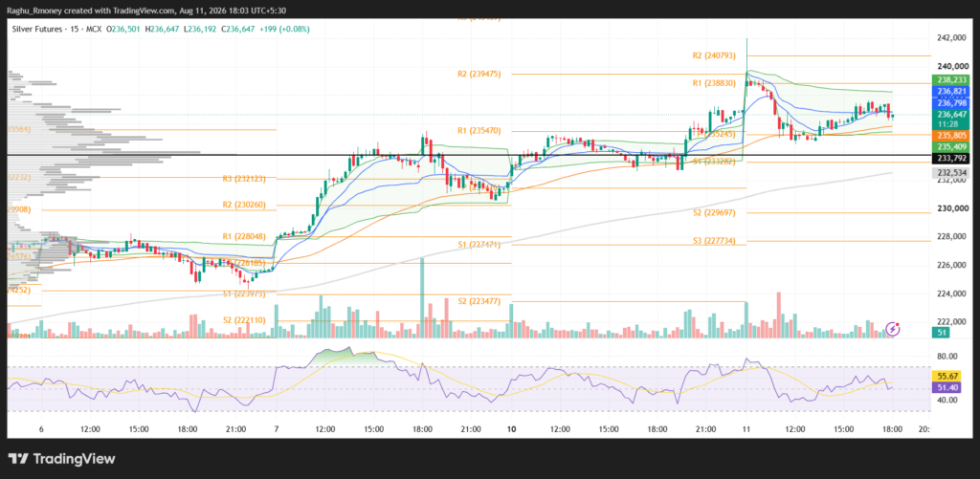Select the high value H236,647
Image resolution: width=980 pixels, height=479 pixels.
point(161,30)
